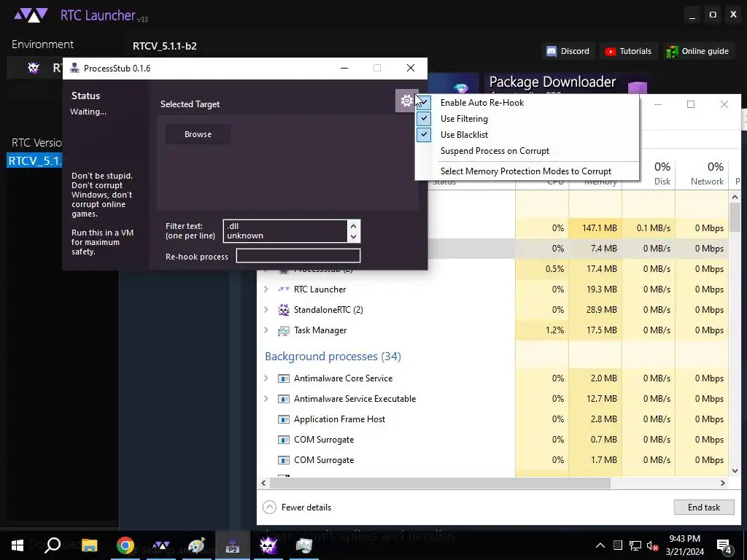This screenshot has height=560, width=747.
Task: Open File Explorer from the taskbar
Action: 89,545
